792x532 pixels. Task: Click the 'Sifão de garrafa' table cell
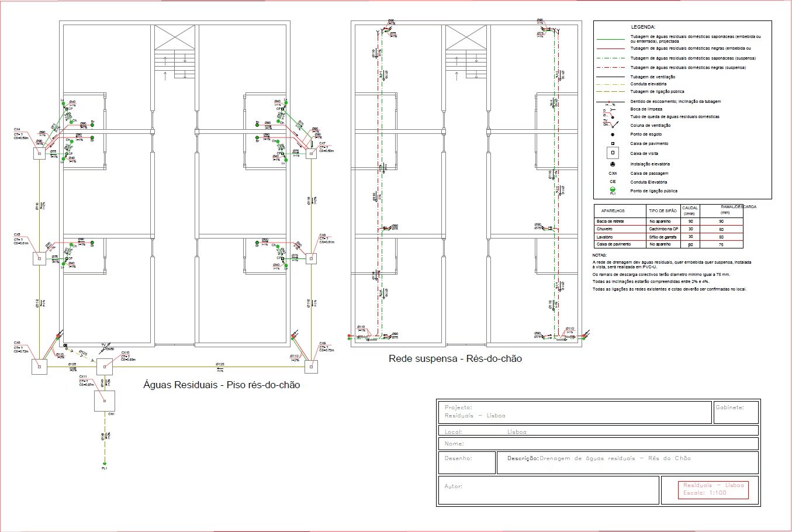(663, 237)
